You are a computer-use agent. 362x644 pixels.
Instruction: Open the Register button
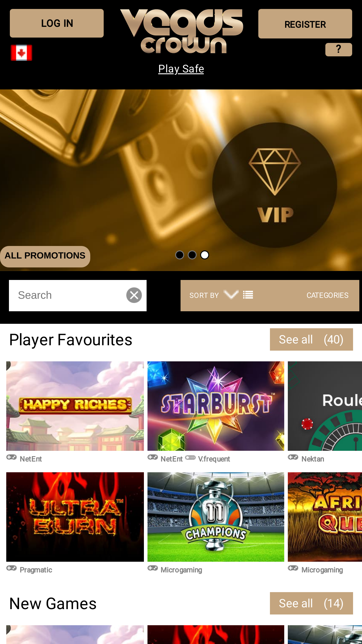coord(305,24)
